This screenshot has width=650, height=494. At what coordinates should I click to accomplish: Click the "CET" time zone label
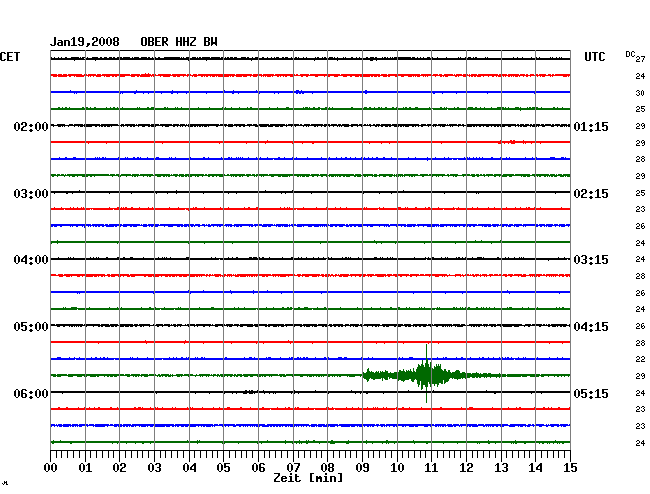[10, 57]
